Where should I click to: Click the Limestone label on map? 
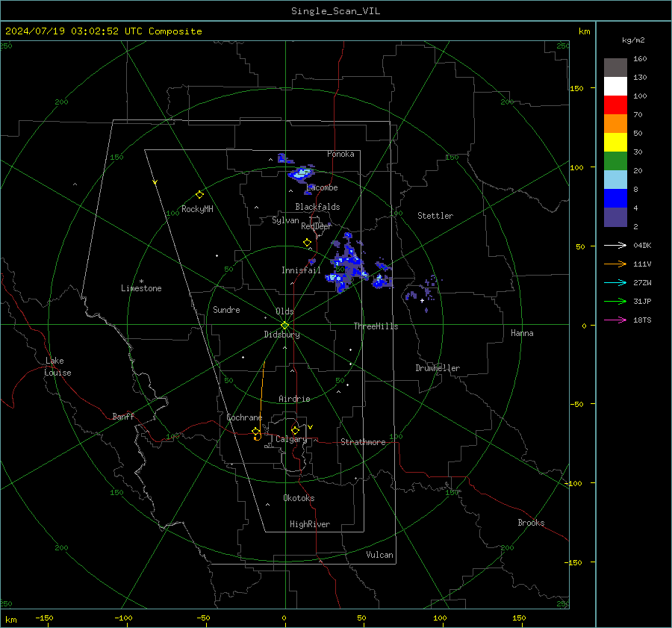coord(141,288)
